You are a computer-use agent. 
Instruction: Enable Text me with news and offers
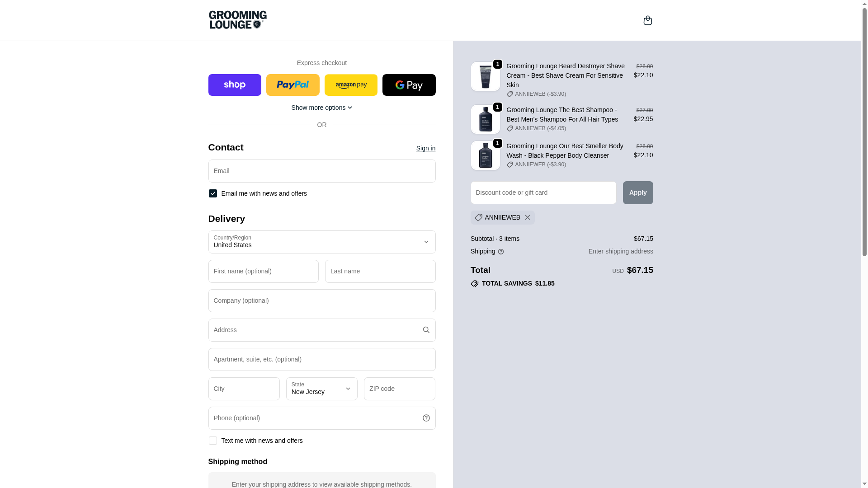coord(213,441)
